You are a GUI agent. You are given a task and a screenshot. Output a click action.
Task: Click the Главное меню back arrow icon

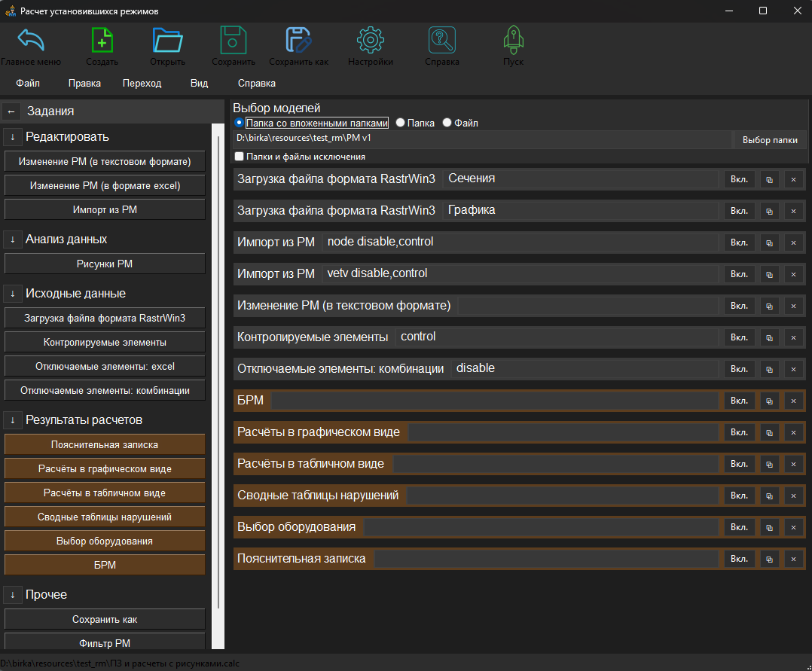31,40
